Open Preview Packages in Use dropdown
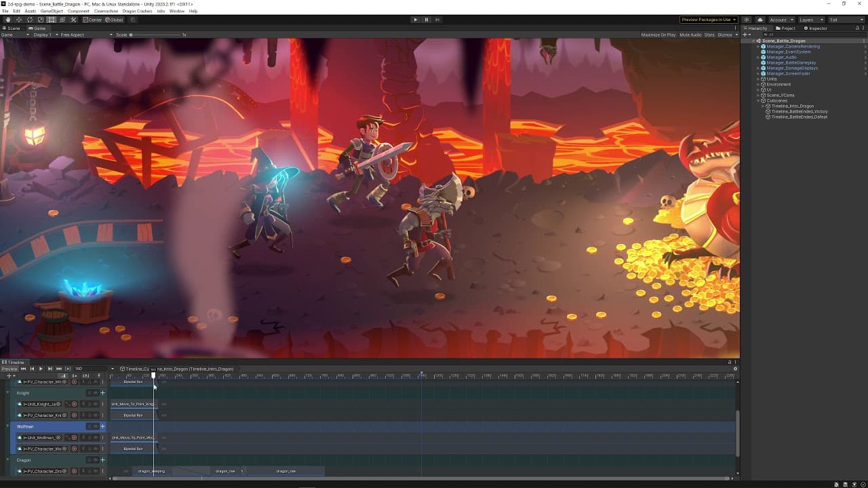The width and height of the screenshot is (868, 488). coord(709,20)
